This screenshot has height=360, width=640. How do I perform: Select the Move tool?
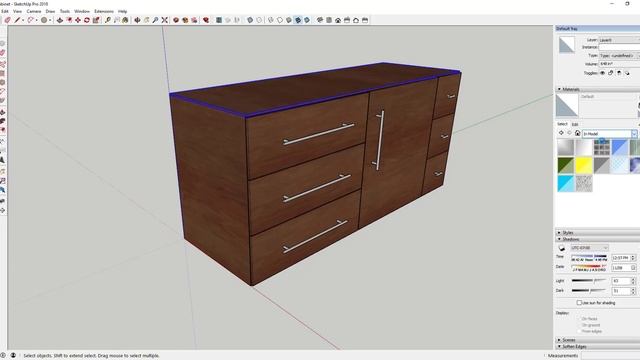(78, 20)
